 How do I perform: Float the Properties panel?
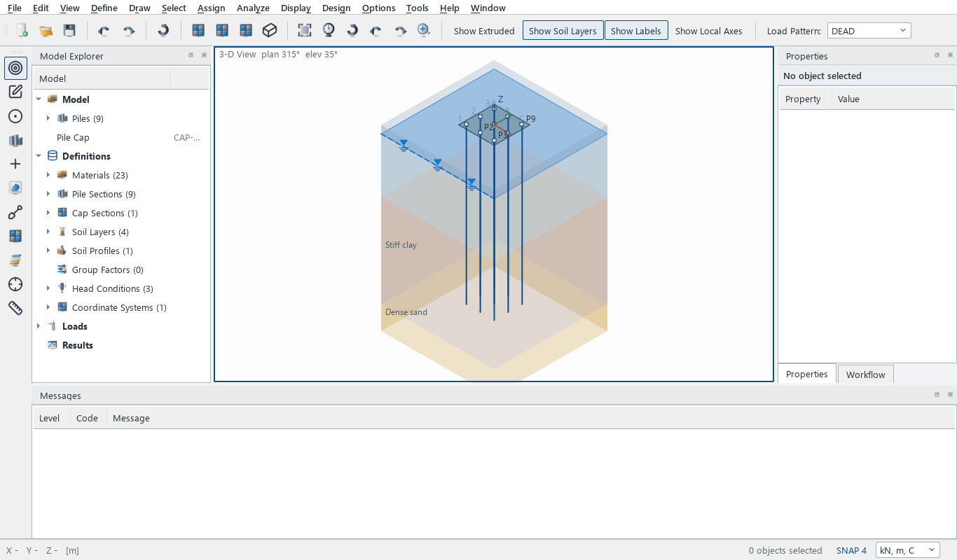[x=937, y=55]
